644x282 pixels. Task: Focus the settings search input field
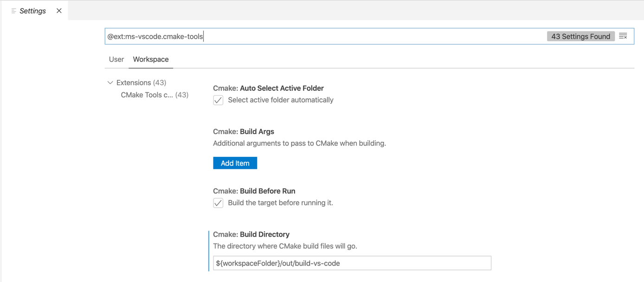click(x=325, y=36)
